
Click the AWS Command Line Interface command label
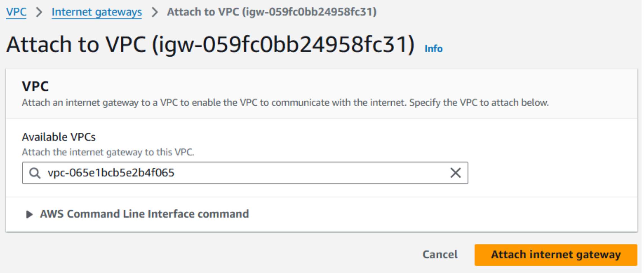coord(144,214)
